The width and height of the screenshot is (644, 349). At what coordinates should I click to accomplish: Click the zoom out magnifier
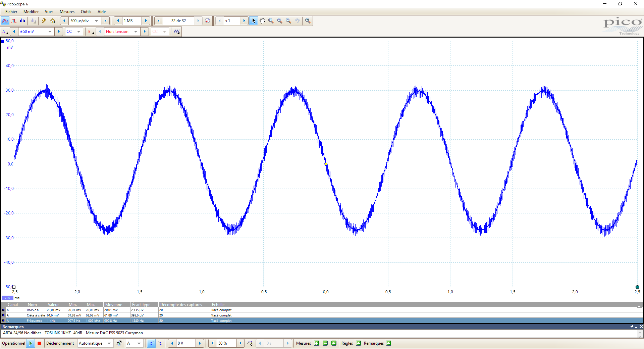(x=288, y=21)
